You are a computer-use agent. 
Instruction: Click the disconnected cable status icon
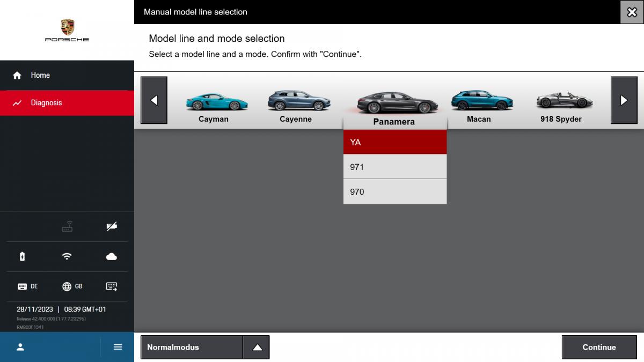(x=112, y=227)
